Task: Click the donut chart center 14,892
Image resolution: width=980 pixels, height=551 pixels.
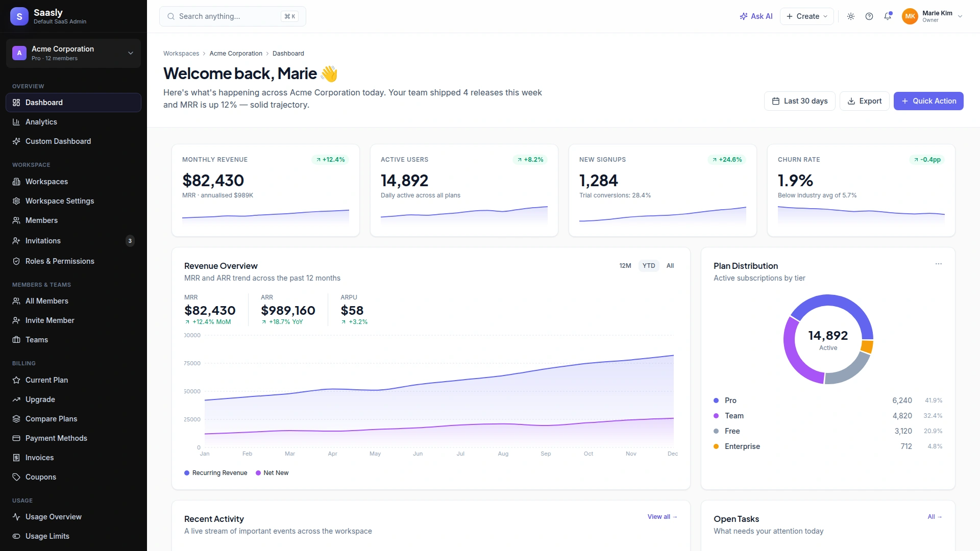Action: tap(828, 336)
